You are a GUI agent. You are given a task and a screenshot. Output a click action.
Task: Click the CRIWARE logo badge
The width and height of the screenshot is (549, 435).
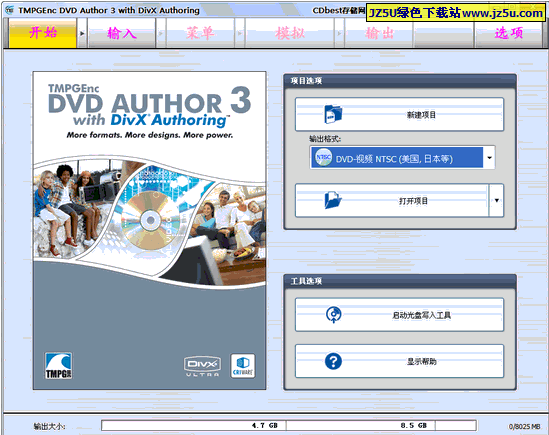[x=243, y=366]
